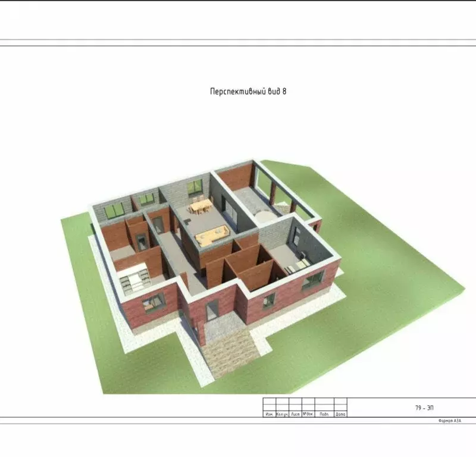This screenshot has width=476, height=457.
Task: Select the "Изм." title block cell
Action: 270,414
